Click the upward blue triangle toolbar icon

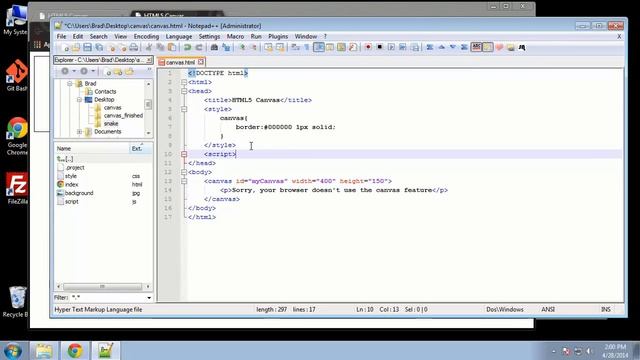click(x=441, y=47)
